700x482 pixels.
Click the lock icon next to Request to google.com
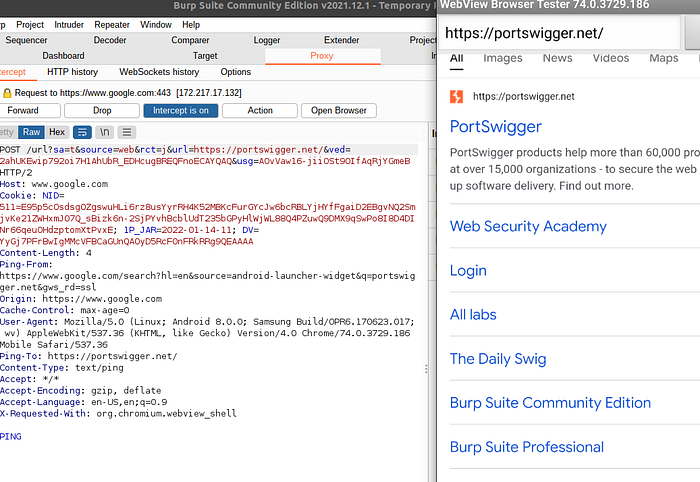tap(7, 93)
